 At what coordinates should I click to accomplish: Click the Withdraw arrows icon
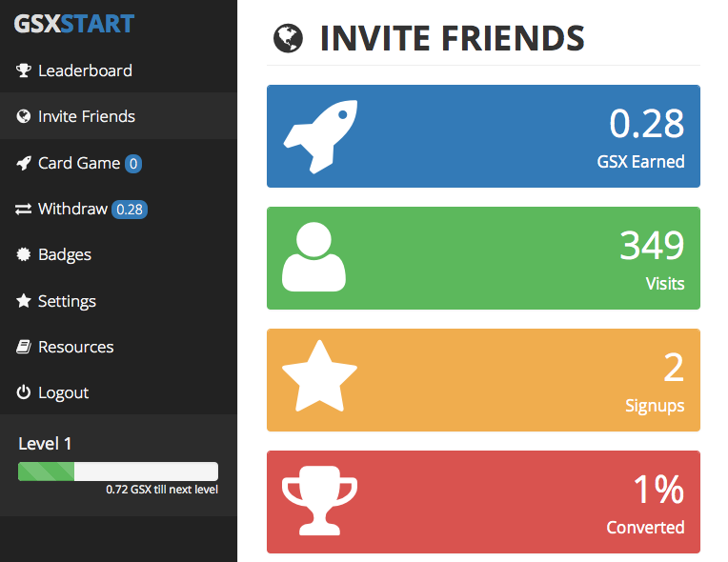coord(23,209)
